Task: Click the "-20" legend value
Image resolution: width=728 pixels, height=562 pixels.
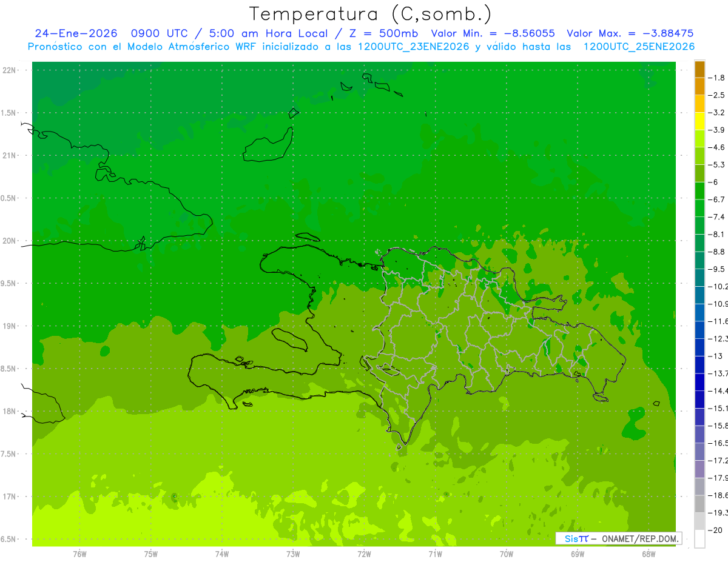Action: (715, 530)
